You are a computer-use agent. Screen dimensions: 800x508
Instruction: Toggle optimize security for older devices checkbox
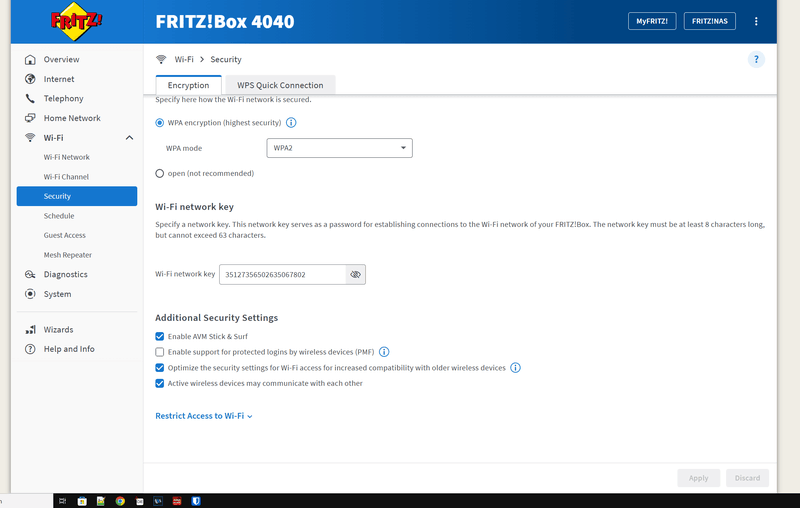coord(160,368)
